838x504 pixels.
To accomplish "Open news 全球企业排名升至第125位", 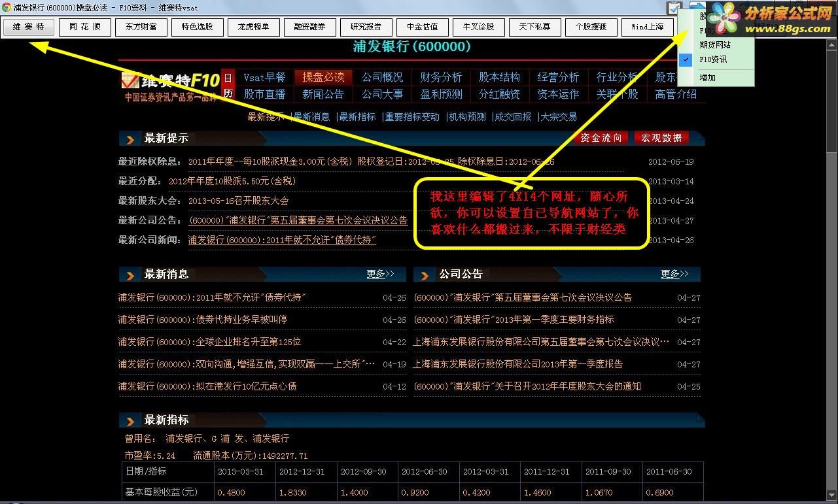I will pos(209,342).
